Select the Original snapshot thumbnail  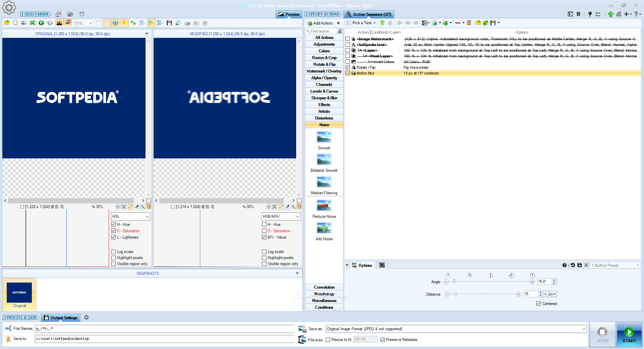19,295
